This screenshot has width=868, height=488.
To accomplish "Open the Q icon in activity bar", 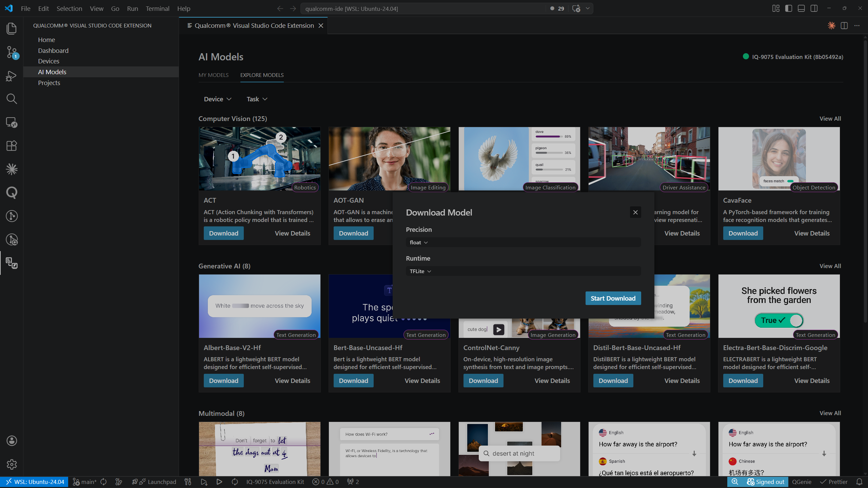I will click(12, 192).
